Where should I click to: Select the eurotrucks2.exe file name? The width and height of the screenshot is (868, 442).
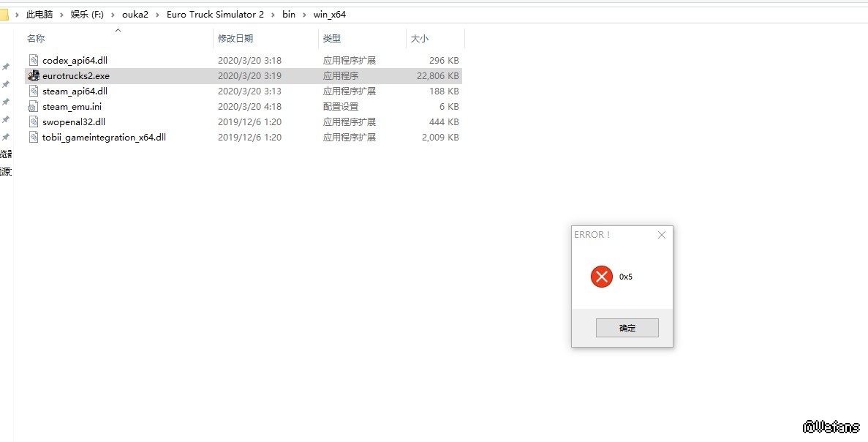click(x=76, y=76)
